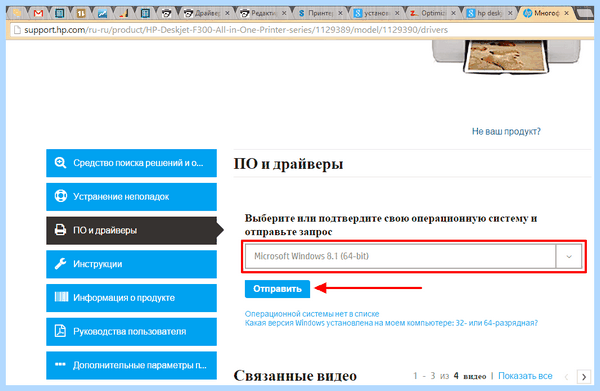Focus the support.hp.com address bar URL
The height and width of the screenshot is (391, 600).
click(x=236, y=30)
